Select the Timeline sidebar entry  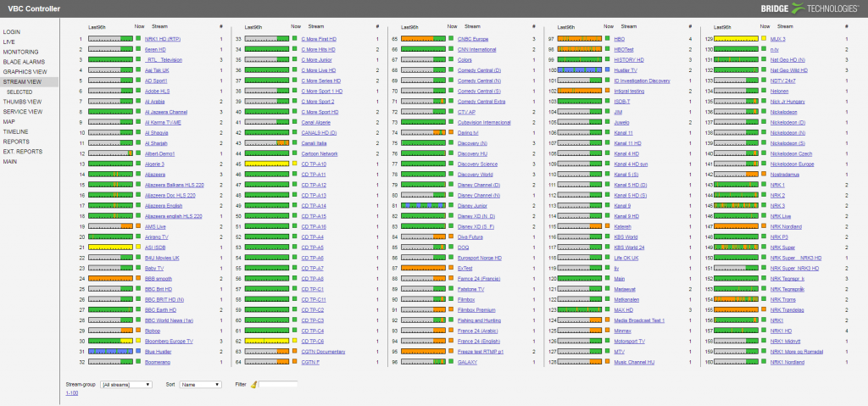pos(14,131)
